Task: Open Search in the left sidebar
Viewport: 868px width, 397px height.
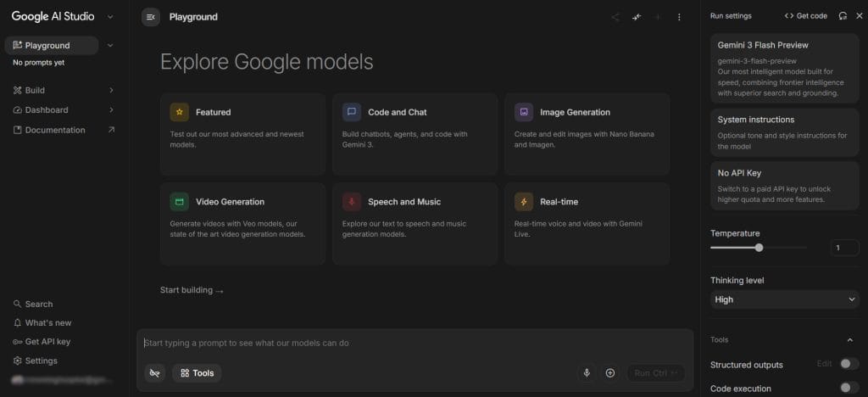Action: tap(33, 304)
